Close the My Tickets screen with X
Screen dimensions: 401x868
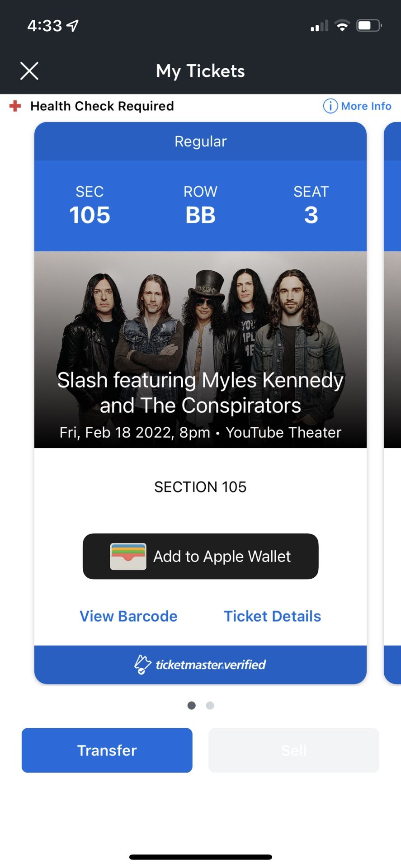[29, 71]
